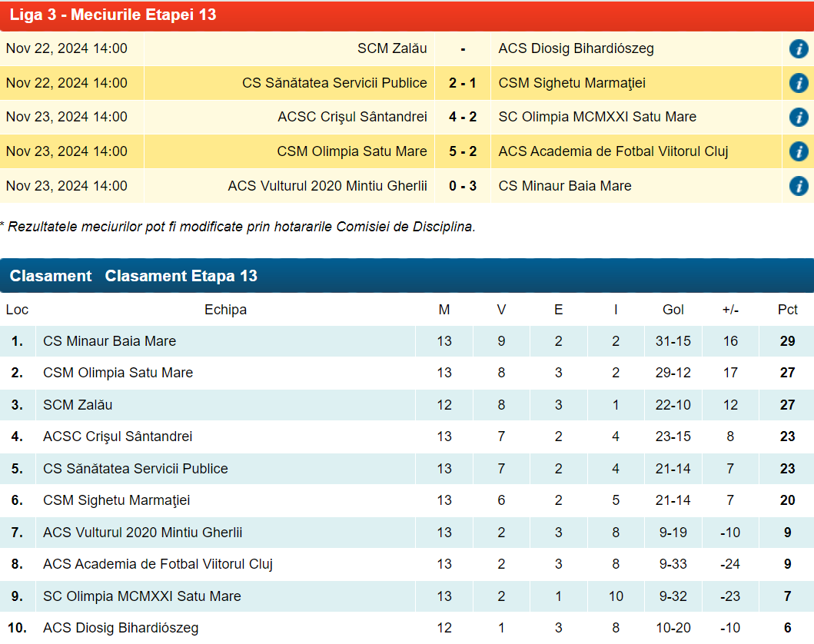
Task: Click the Clasament tab header
Action: (51, 276)
